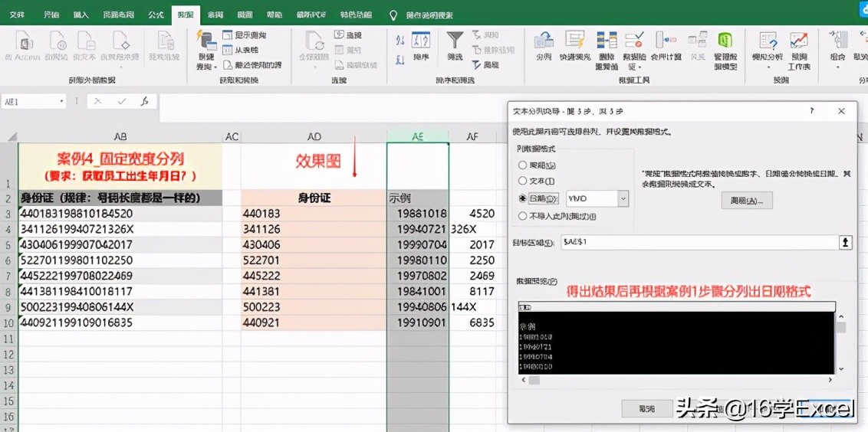868x432 pixels.
Task: Open the date format YMD dropdown
Action: (x=623, y=198)
